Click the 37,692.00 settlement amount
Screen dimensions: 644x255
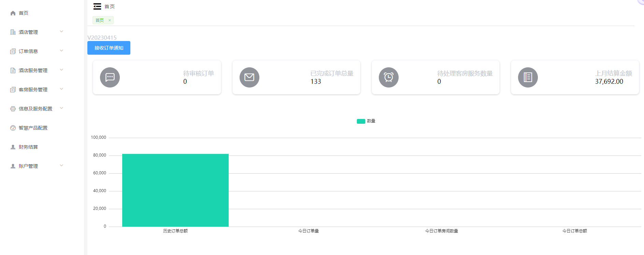[x=609, y=81]
